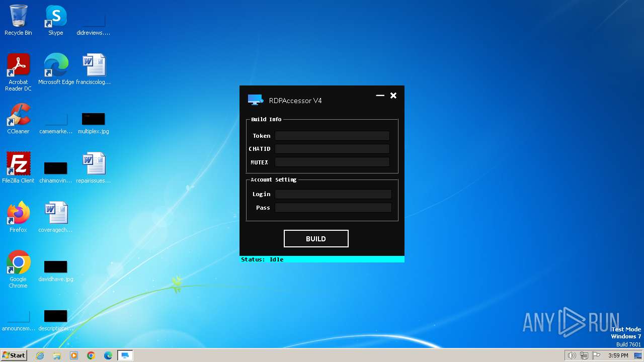
Task: Select the FileZilla Client shortcut
Action: pos(18,168)
